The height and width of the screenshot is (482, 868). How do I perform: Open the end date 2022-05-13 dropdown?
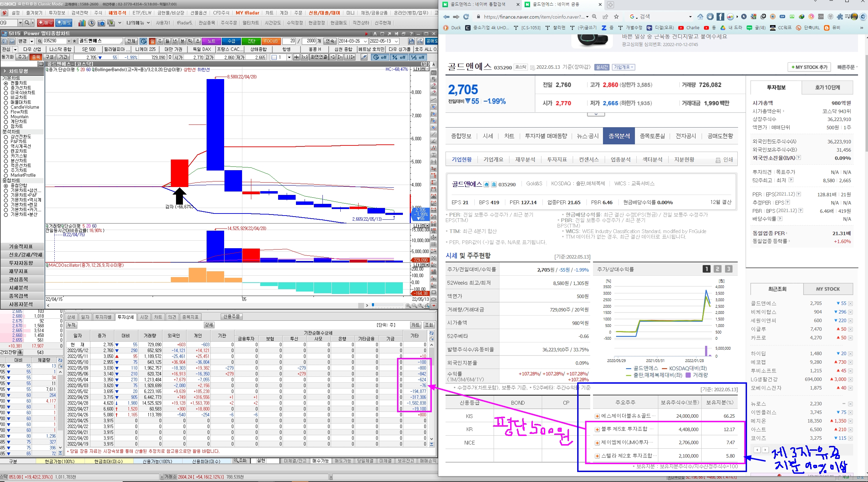coord(396,41)
